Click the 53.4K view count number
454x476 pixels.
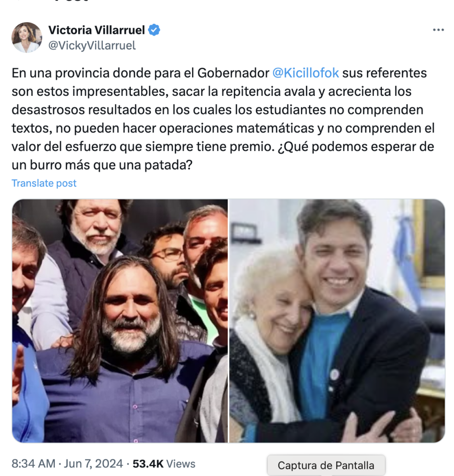point(148,464)
